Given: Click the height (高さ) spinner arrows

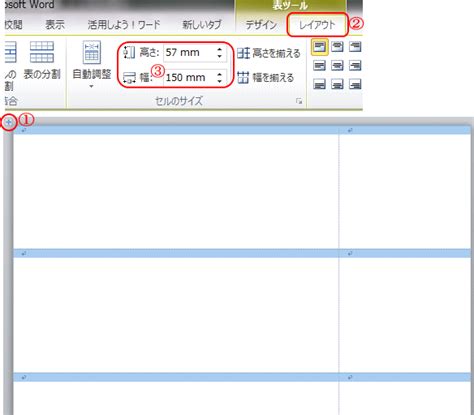Looking at the screenshot, I should click(219, 53).
